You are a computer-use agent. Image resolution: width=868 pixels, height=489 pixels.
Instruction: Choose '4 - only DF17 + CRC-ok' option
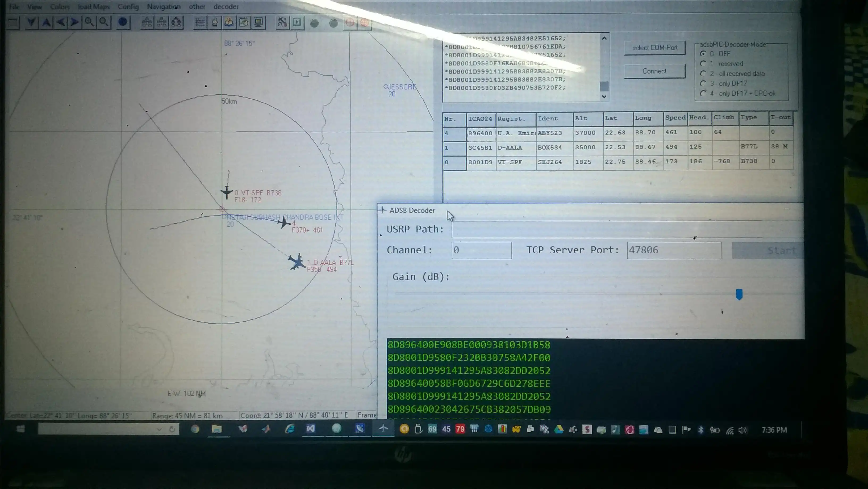(703, 93)
